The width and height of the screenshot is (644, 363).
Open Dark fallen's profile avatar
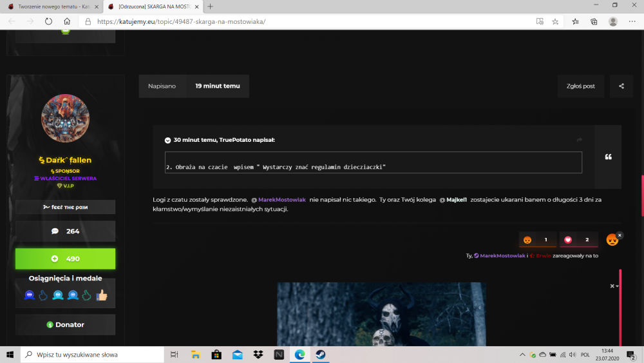pos(65,119)
